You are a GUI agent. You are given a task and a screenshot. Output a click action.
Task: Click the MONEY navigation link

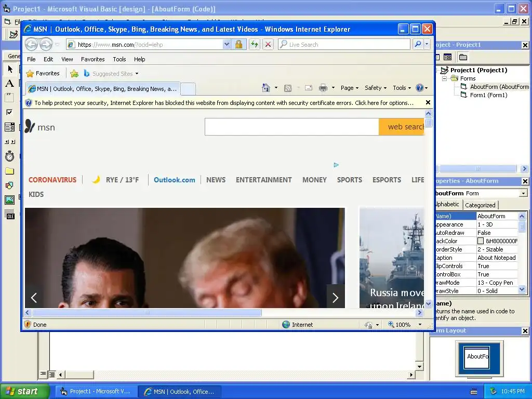click(314, 180)
